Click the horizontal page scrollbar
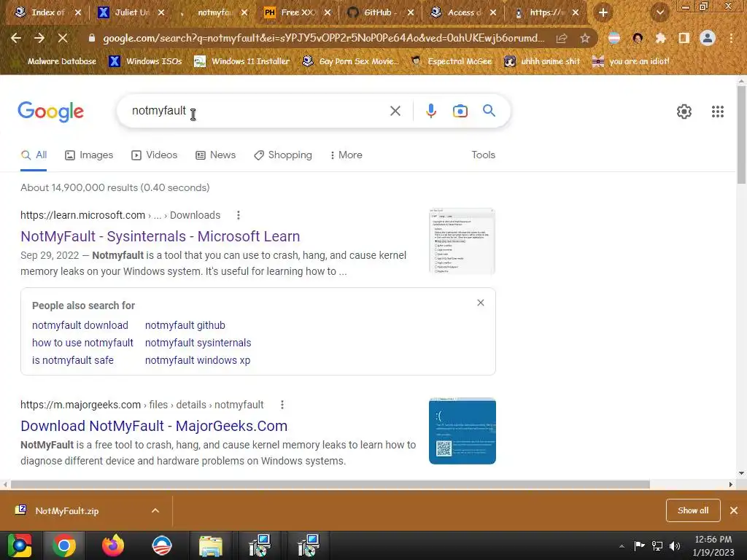This screenshot has height=560, width=747. point(330,484)
